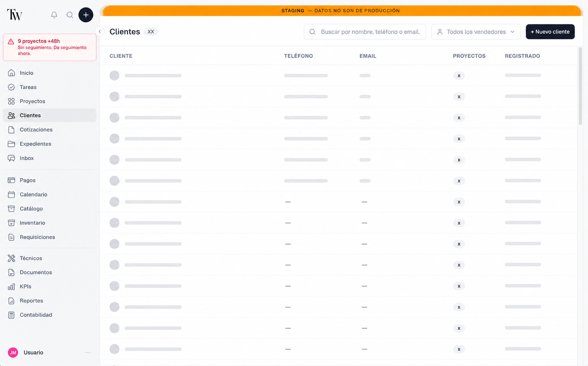Open Expedientes from the sidebar
Image resolution: width=588 pixels, height=366 pixels.
coord(50,144)
